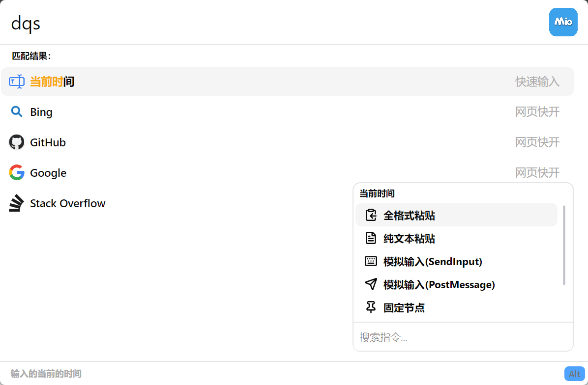
Task: Choose the 纯文本粘贴 command
Action: (x=456, y=239)
